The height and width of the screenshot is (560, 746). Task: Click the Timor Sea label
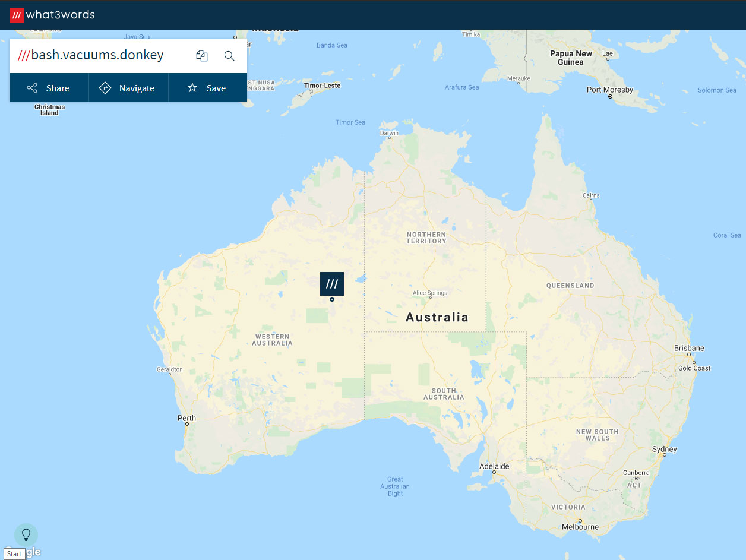tap(350, 122)
